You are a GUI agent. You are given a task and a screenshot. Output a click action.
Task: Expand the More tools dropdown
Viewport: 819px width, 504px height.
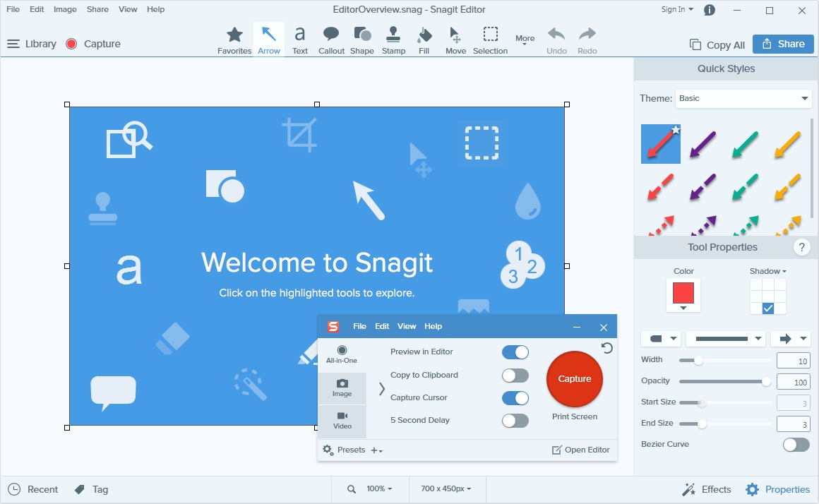525,40
